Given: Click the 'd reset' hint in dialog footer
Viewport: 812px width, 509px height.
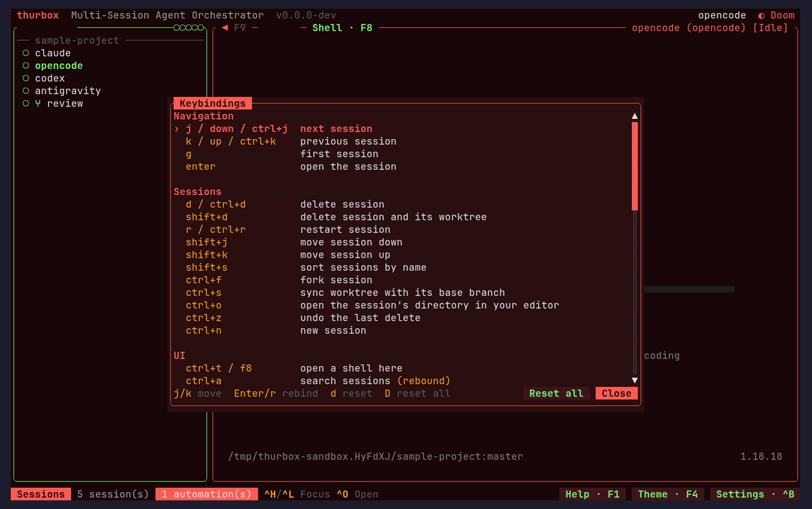Looking at the screenshot, I should pyautogui.click(x=351, y=394).
